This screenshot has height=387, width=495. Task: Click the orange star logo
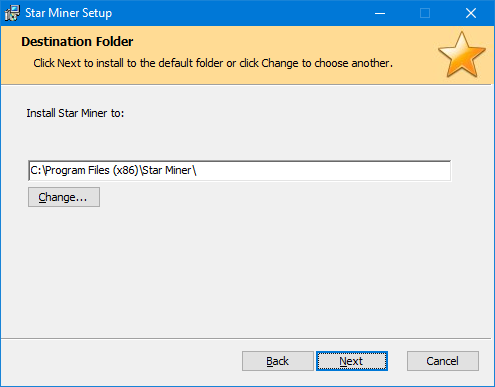[462, 55]
